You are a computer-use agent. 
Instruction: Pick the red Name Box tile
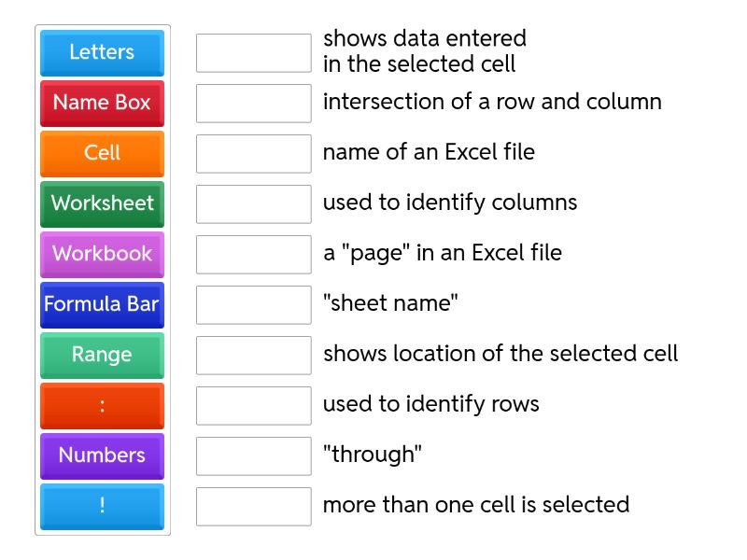(x=102, y=103)
